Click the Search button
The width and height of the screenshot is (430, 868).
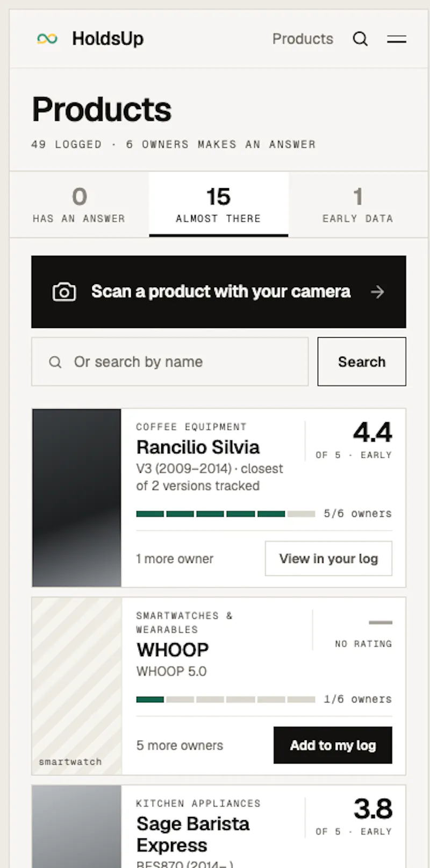click(362, 362)
